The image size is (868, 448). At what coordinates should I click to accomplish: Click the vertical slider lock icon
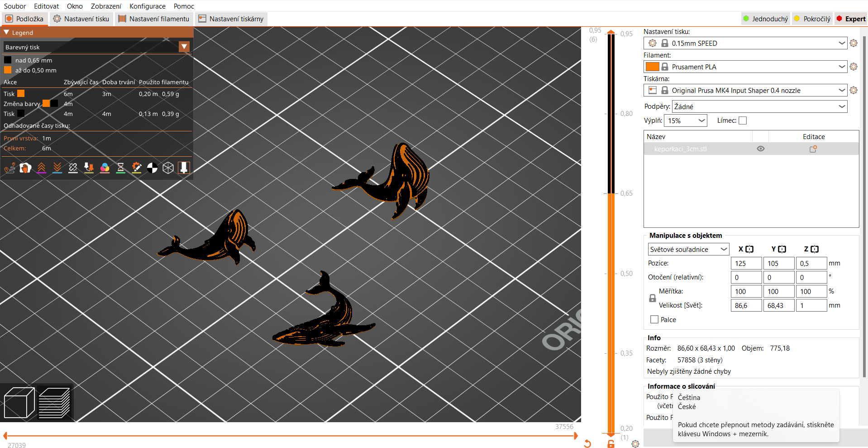click(x=611, y=444)
